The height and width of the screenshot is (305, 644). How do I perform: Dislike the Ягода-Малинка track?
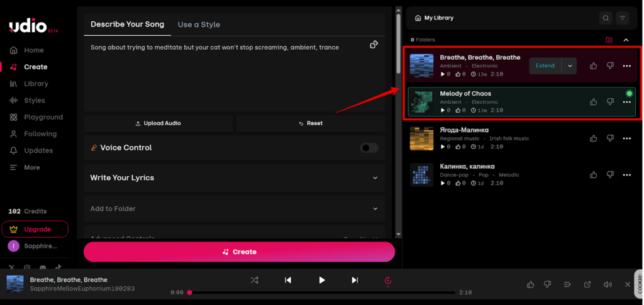pyautogui.click(x=610, y=138)
